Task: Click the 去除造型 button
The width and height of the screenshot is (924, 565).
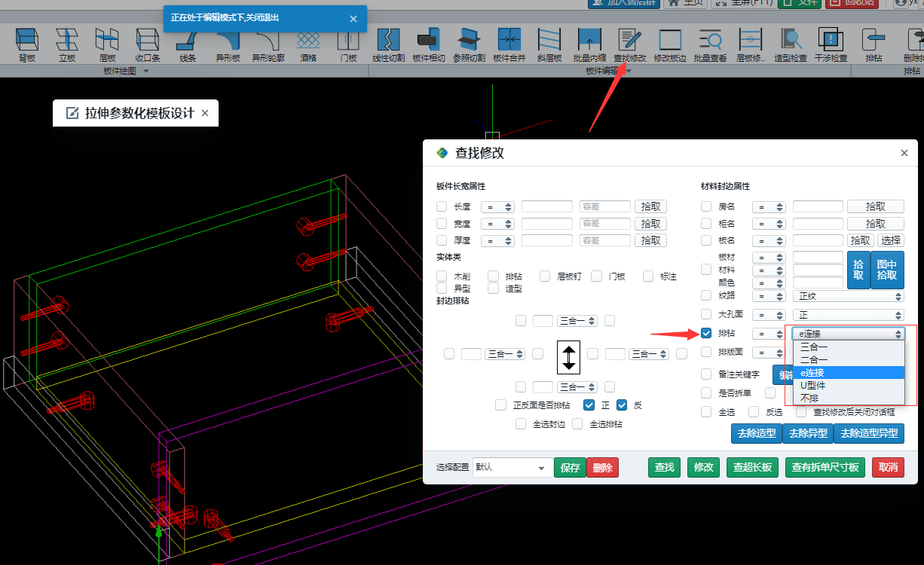Action: click(756, 433)
